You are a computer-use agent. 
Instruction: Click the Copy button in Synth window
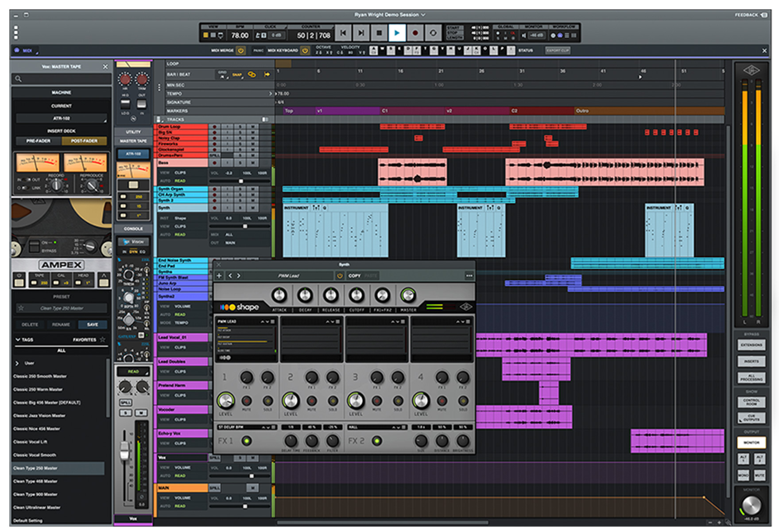coord(354,276)
